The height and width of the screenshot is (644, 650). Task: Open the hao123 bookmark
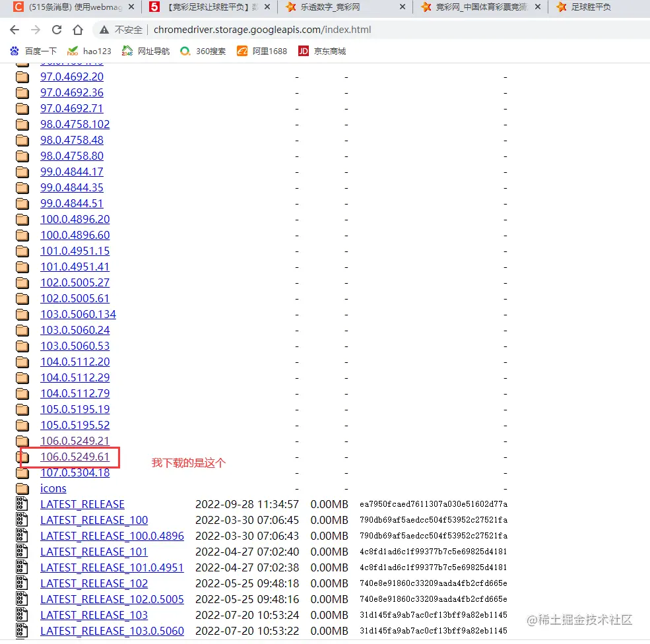click(89, 51)
